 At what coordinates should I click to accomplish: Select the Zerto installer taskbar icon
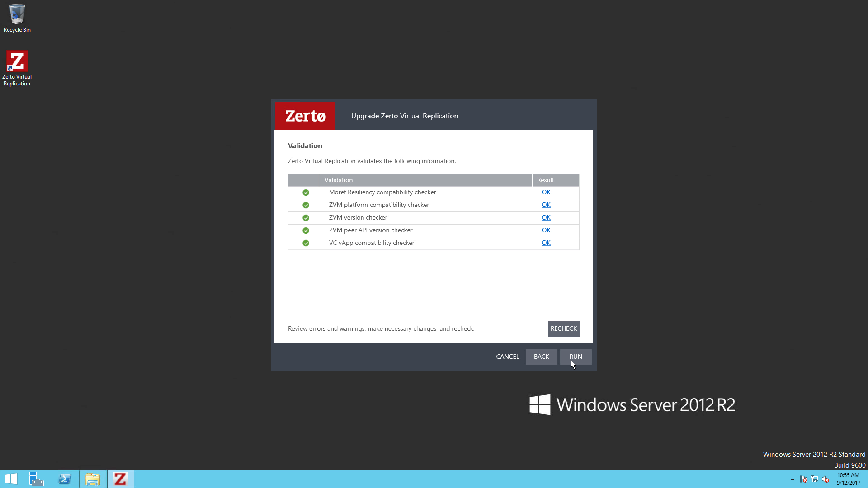click(120, 479)
